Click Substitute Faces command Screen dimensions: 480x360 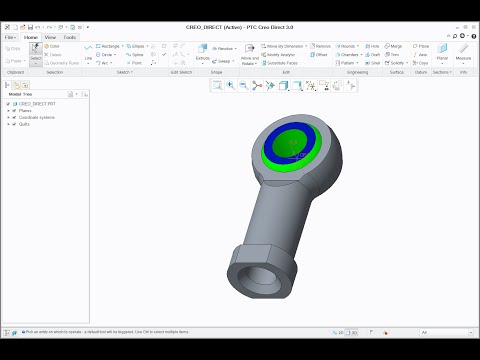tap(279, 63)
